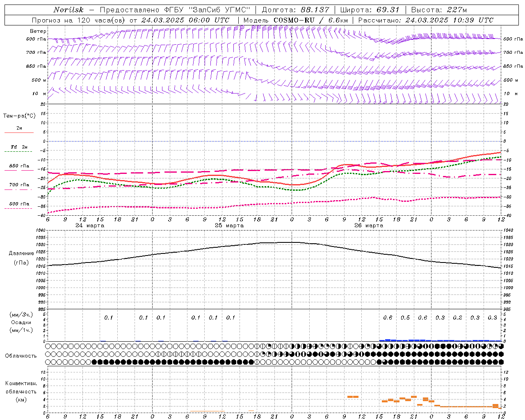Click the 'Тем-ра(°C)' temperature label
The width and height of the screenshot is (525, 420).
click(x=19, y=116)
